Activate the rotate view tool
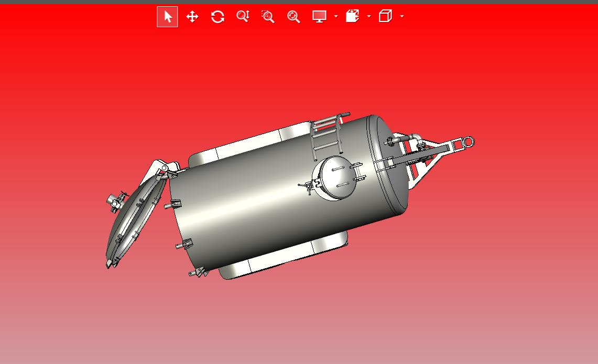The image size is (598, 364). pos(218,17)
